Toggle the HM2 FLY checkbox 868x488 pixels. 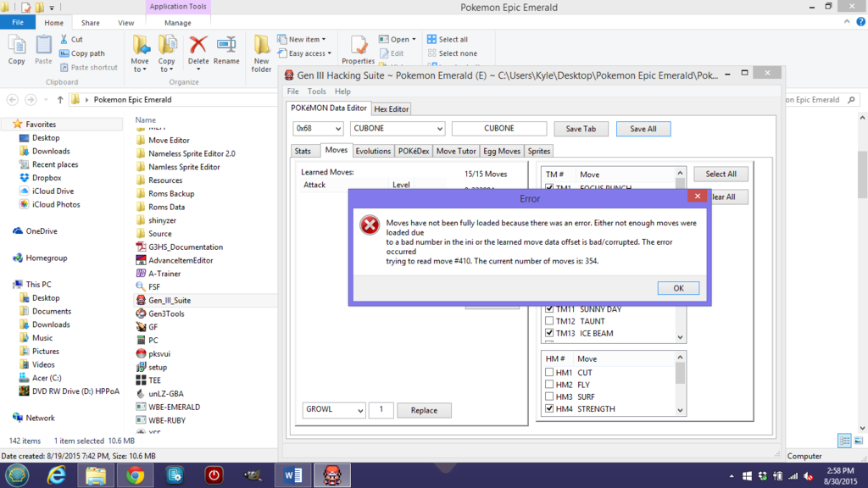coord(549,385)
